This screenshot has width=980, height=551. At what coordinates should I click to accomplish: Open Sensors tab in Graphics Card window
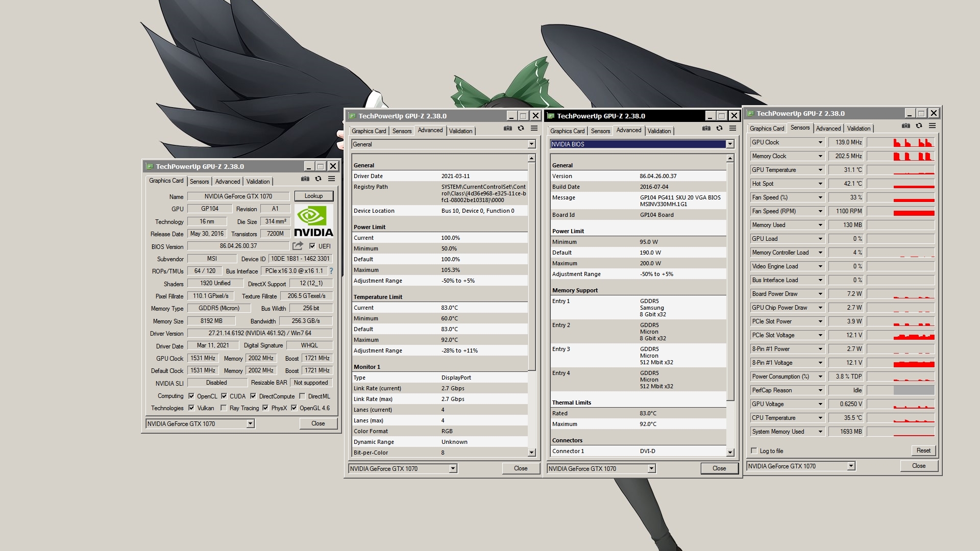point(199,182)
